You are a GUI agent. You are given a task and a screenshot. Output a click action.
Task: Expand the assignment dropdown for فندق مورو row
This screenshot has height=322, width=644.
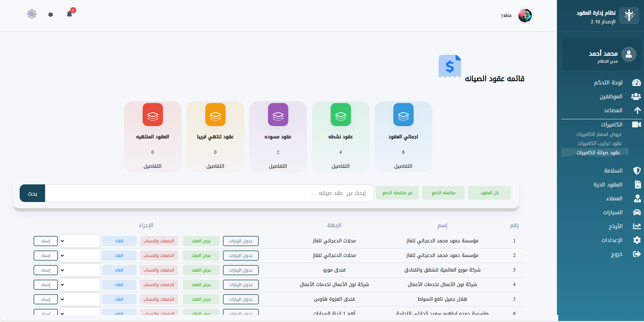pos(80,270)
